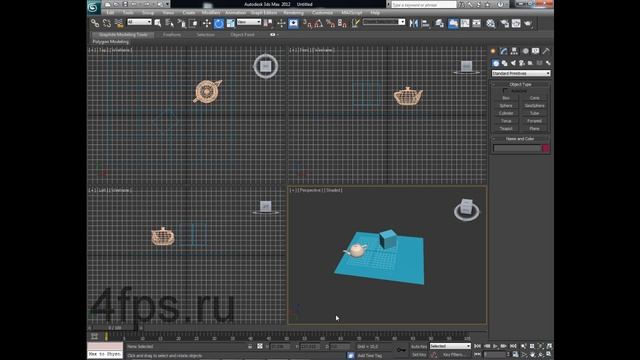Switch to the Motion command panel
The height and width of the screenshot is (360, 640).
pos(525,51)
